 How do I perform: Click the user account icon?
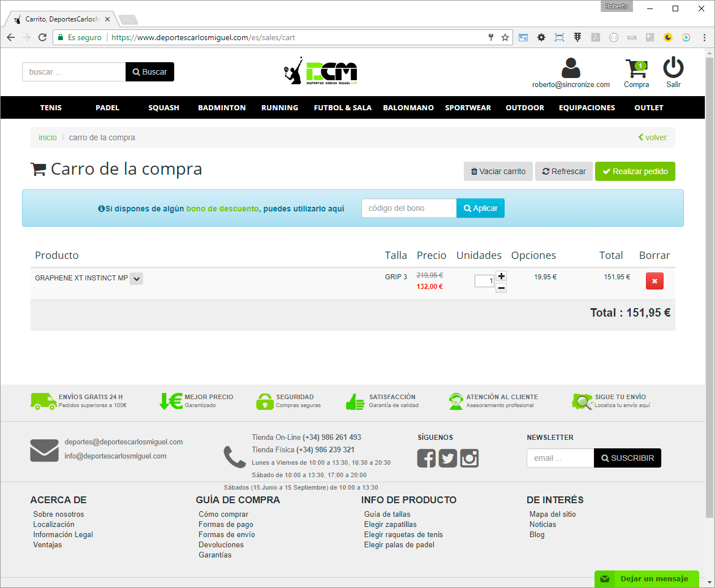click(571, 68)
